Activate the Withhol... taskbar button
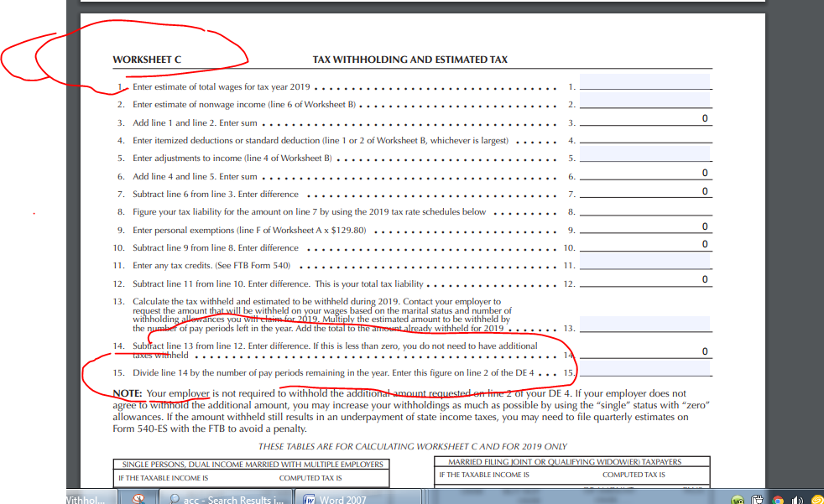 point(91,497)
